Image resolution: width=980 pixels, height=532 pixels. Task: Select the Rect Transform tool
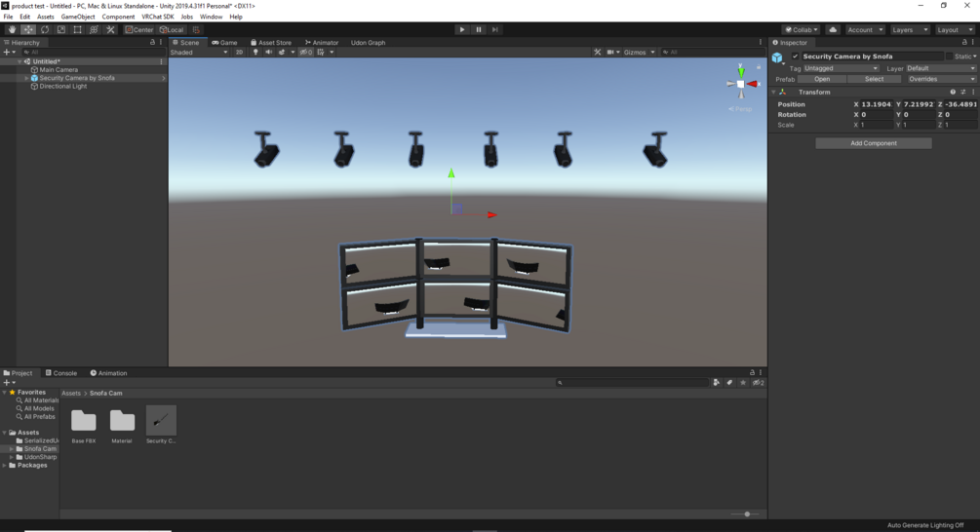[77, 29]
